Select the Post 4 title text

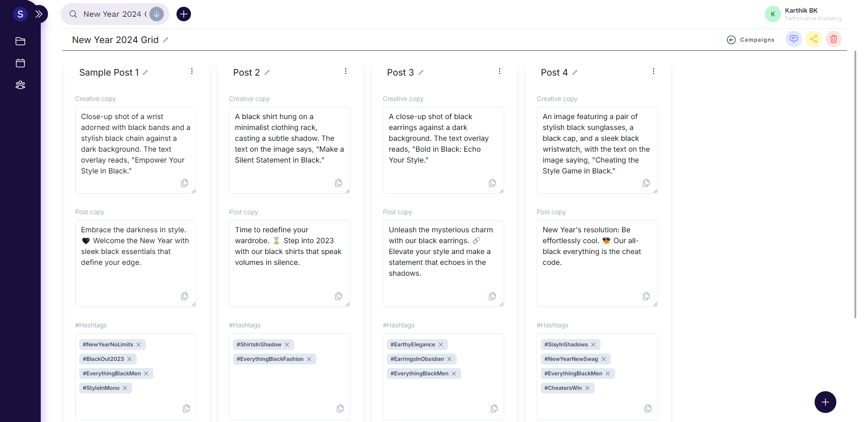(554, 72)
